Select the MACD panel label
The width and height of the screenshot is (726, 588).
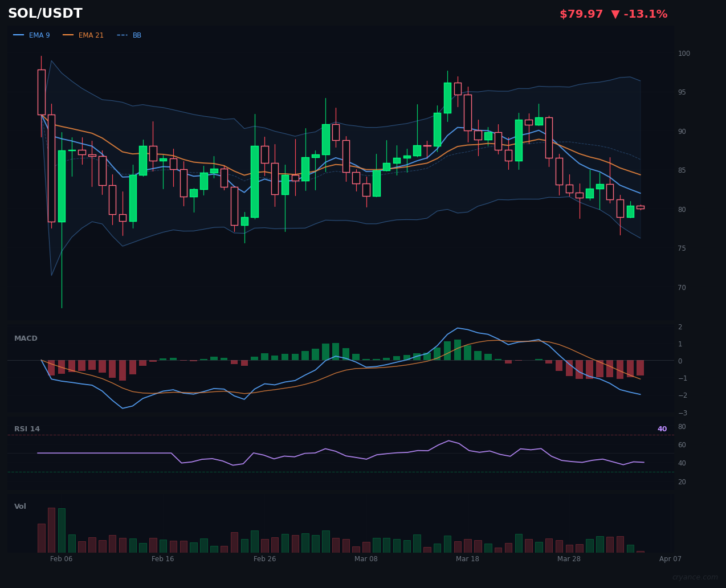point(26,338)
